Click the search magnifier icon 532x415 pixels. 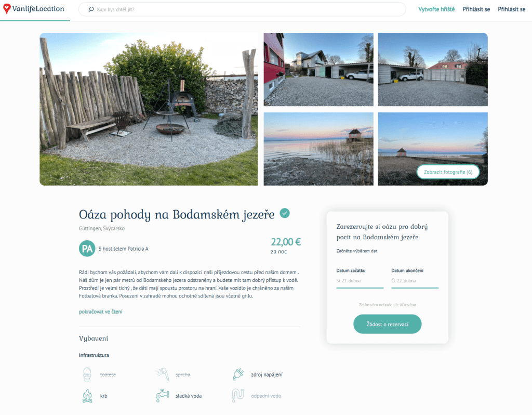coord(91,9)
